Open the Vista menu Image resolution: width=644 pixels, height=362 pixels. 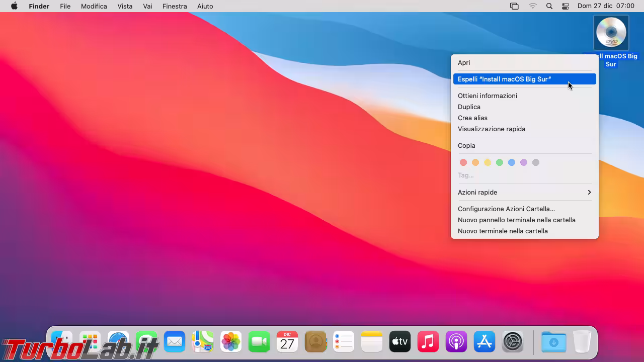coord(125,6)
